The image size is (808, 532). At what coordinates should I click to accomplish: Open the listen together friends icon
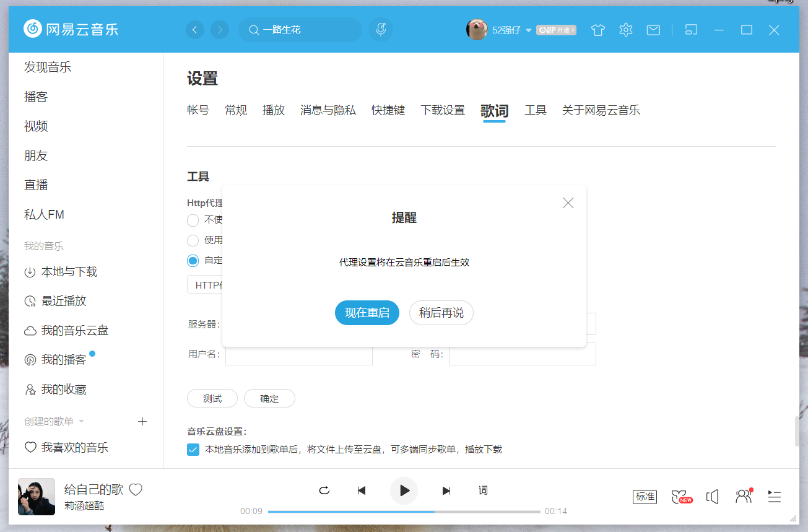point(742,496)
